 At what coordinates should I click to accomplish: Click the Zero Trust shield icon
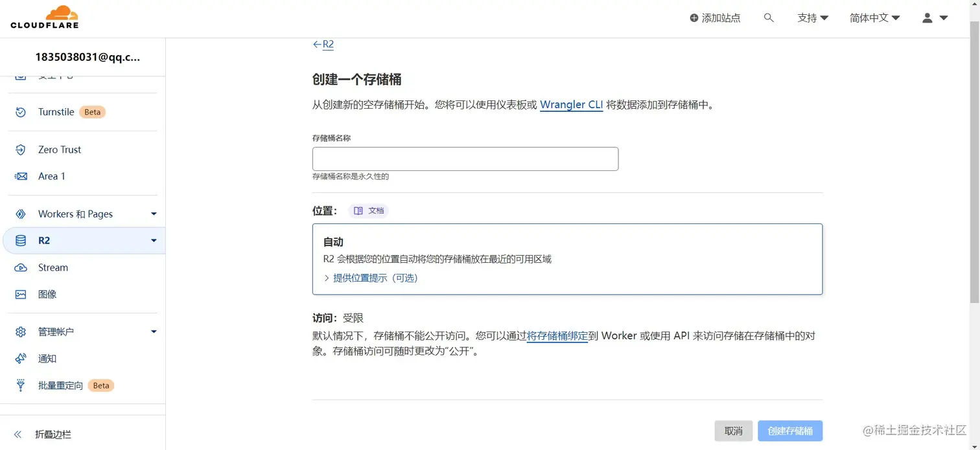click(x=21, y=150)
